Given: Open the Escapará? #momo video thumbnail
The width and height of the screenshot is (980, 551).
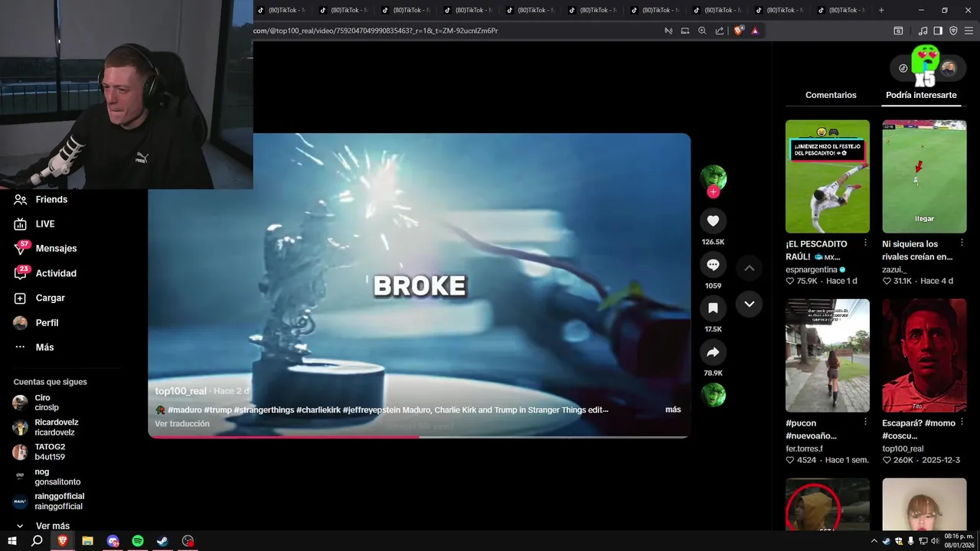Looking at the screenshot, I should click(924, 355).
